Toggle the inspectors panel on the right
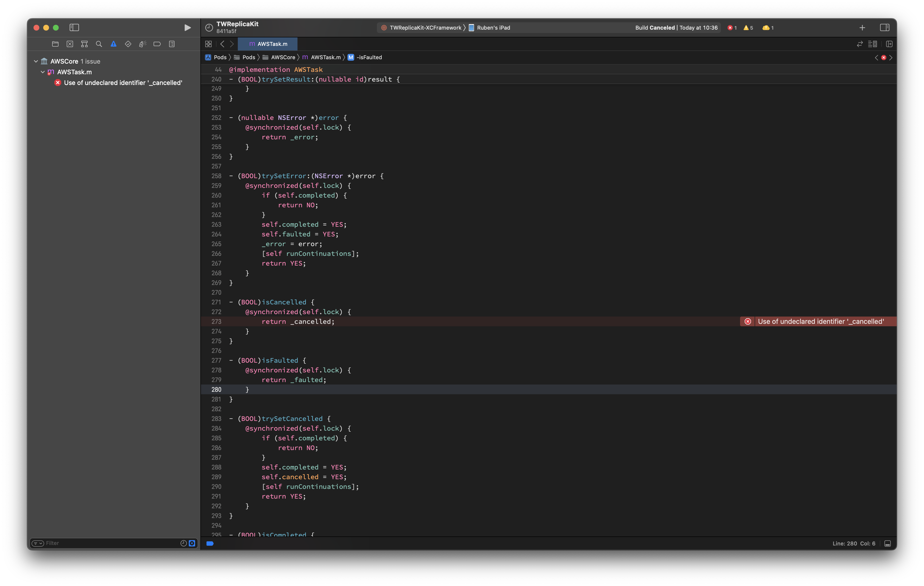 pyautogui.click(x=884, y=28)
